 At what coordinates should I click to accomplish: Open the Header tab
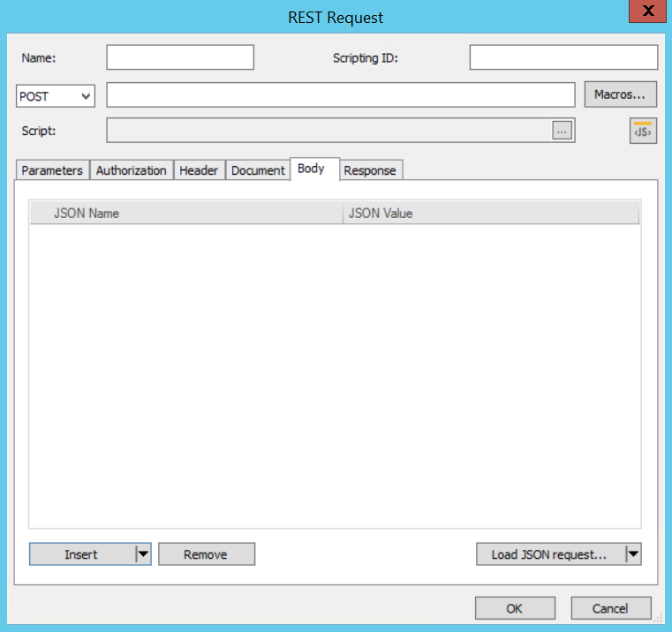coord(199,170)
